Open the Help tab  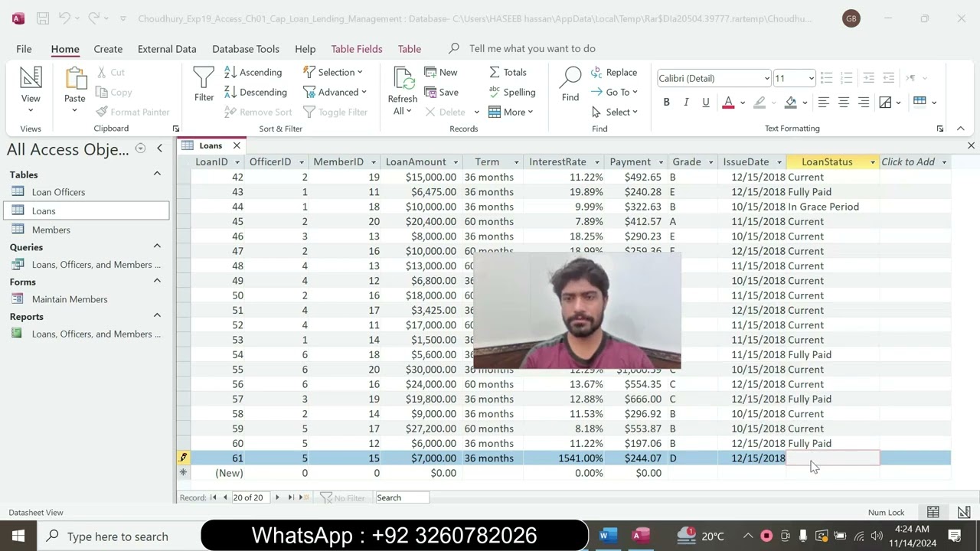point(305,48)
